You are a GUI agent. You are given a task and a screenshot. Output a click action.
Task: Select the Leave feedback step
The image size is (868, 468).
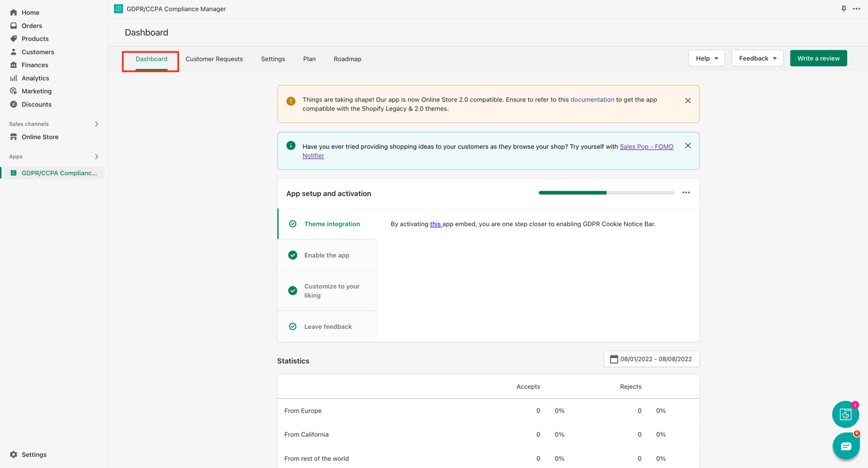click(327, 326)
